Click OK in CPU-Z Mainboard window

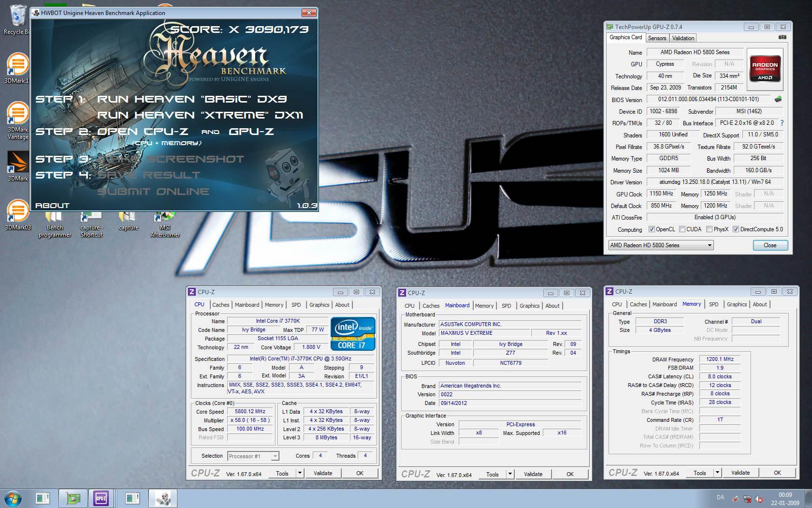(x=570, y=474)
